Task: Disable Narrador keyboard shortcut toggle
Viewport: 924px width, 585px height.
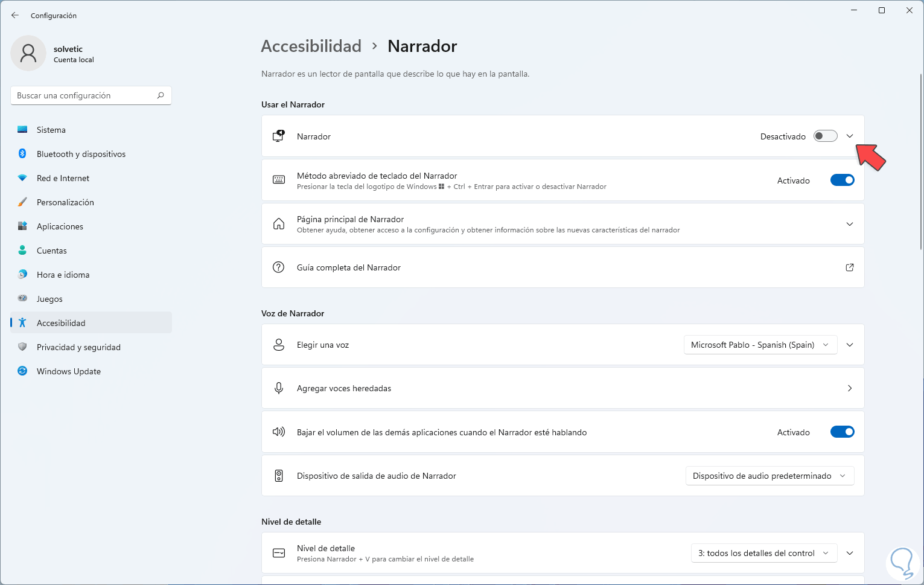Action: pos(842,181)
